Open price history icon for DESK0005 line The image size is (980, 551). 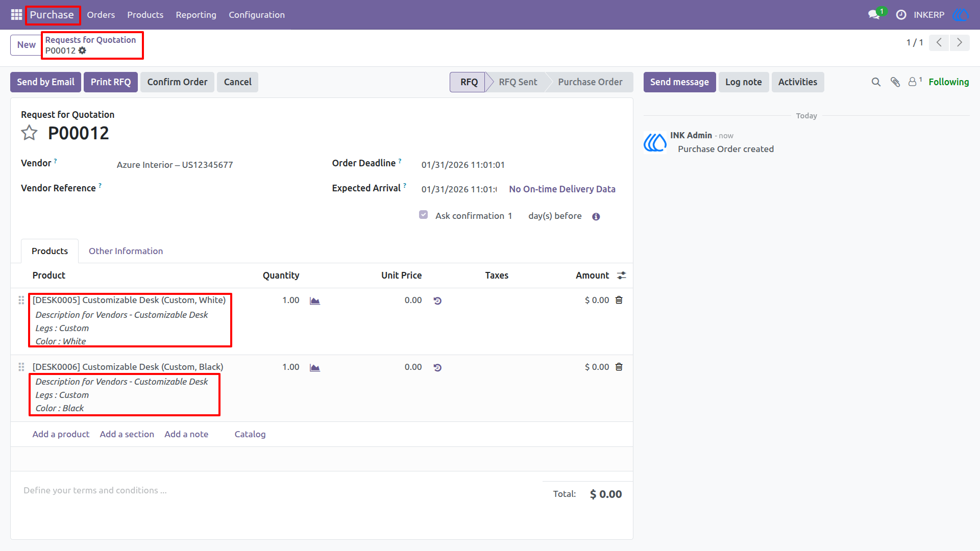[437, 301]
